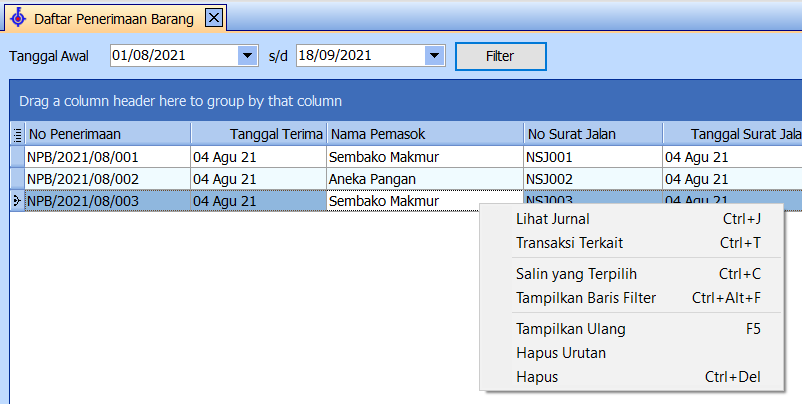
Task: Select Hapus to delete the record
Action: click(537, 377)
